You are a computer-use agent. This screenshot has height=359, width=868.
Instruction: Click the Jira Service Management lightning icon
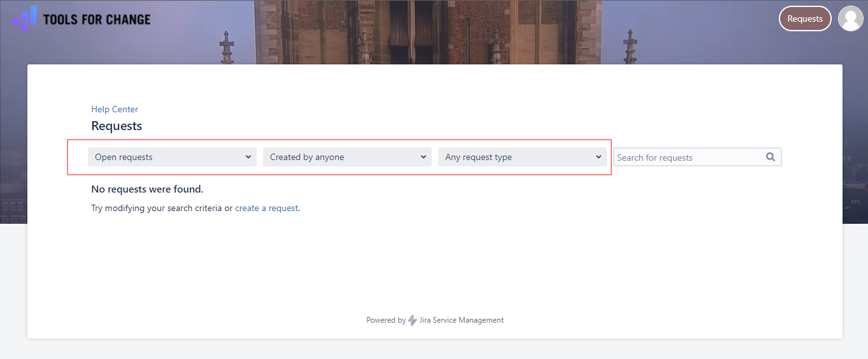(413, 320)
